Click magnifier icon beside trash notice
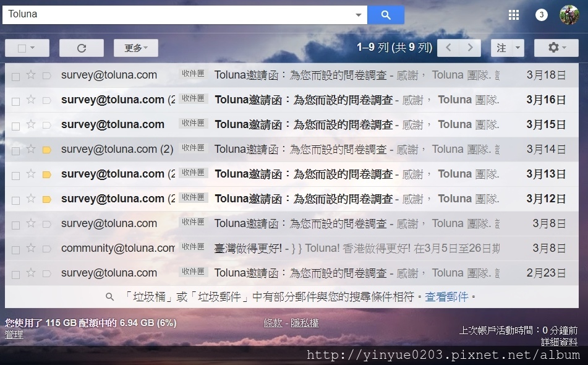The width and height of the screenshot is (588, 365). click(x=109, y=297)
